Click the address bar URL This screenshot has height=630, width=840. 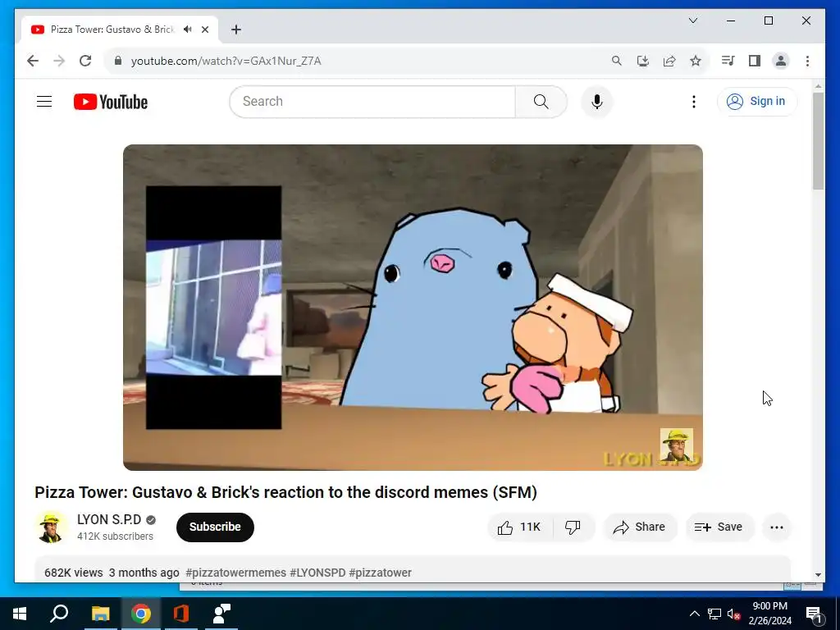[x=226, y=61]
